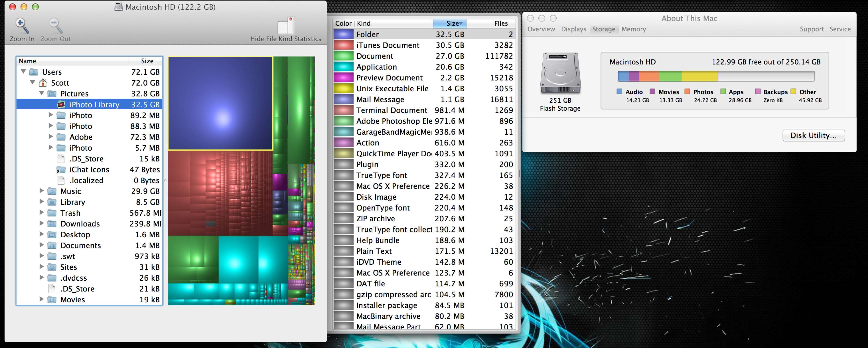Click the iPhoto Library package icon

tap(61, 104)
